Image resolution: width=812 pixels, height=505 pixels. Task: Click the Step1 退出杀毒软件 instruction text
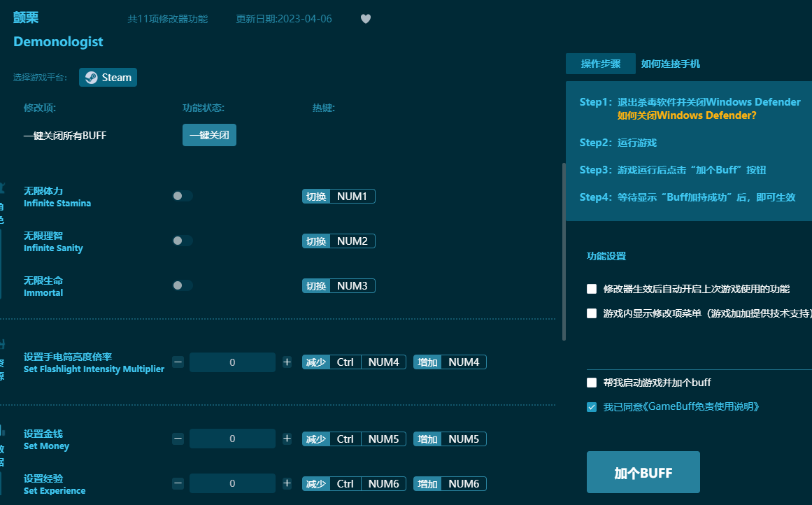[x=690, y=102]
